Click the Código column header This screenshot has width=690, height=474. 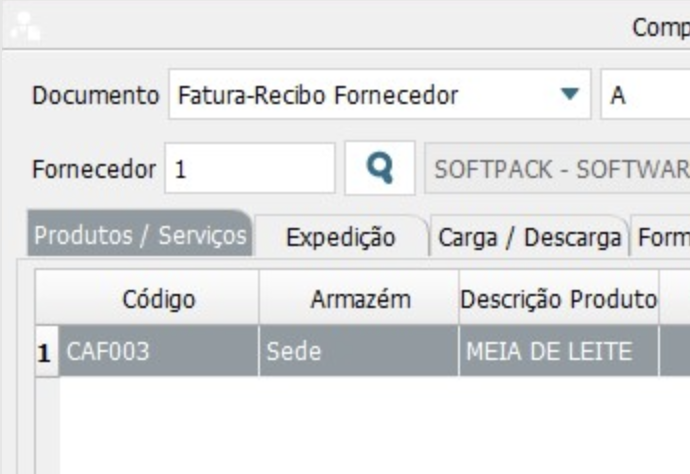pos(159,298)
